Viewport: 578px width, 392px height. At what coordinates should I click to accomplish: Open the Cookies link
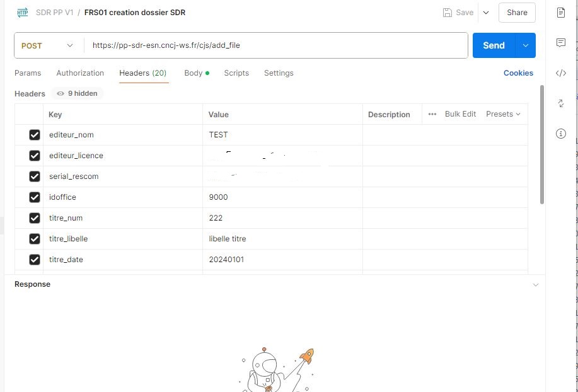point(518,73)
